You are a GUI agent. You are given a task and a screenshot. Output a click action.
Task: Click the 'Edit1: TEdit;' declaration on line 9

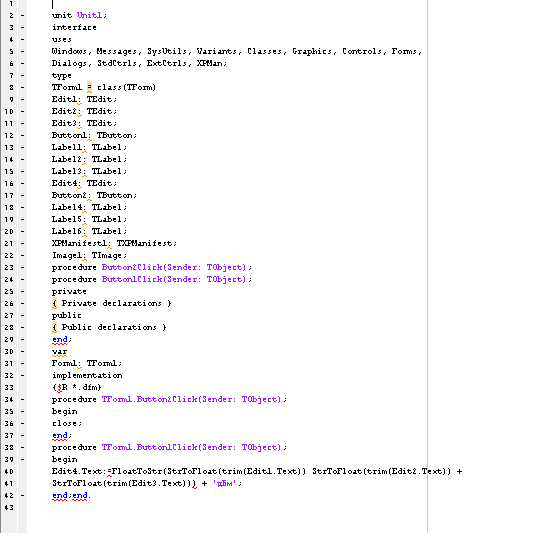(85, 99)
